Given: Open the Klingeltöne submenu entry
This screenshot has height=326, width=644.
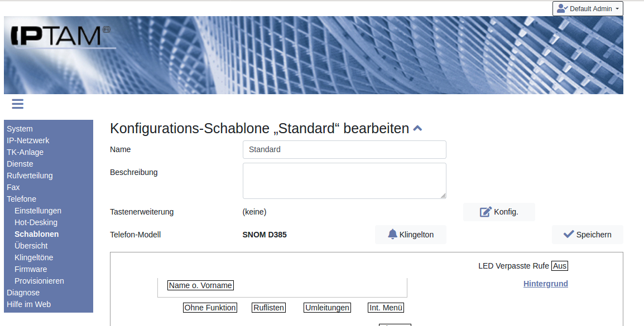Looking at the screenshot, I should click(33, 257).
